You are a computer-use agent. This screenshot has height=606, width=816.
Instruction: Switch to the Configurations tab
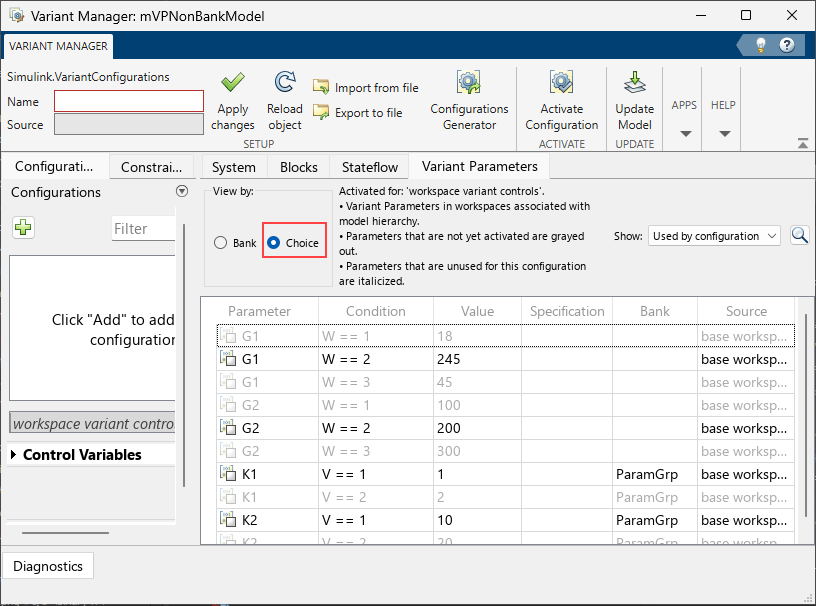point(54,167)
